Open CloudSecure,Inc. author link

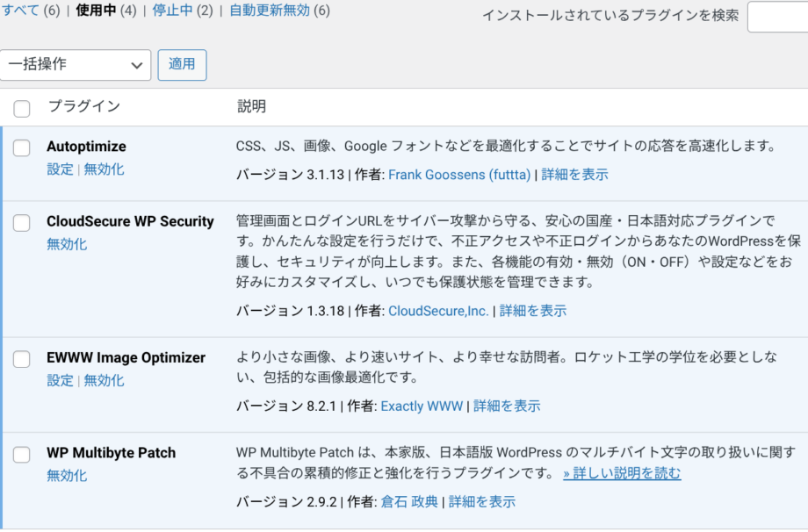[438, 311]
